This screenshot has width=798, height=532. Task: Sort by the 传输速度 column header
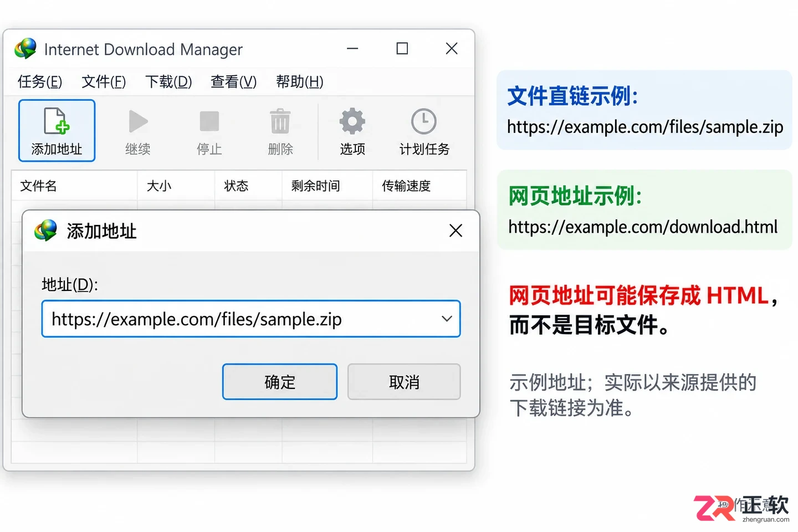click(x=420, y=186)
